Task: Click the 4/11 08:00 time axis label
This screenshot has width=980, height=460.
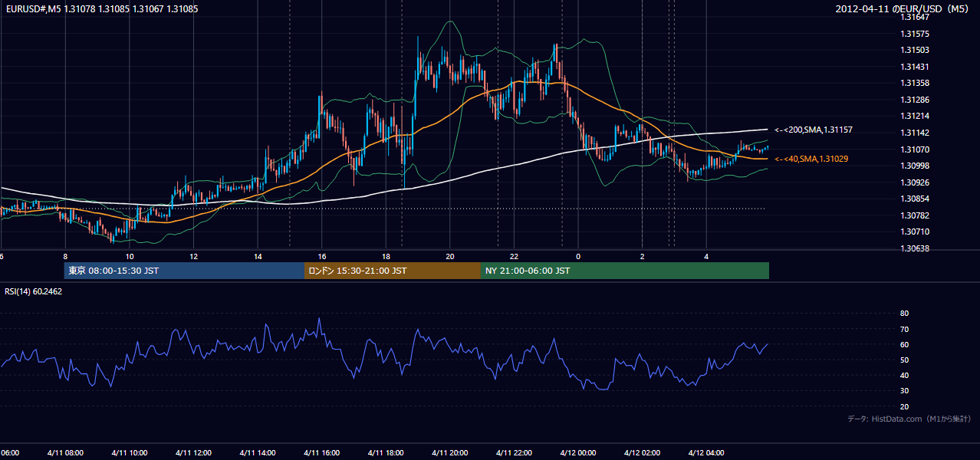Action: [x=65, y=452]
